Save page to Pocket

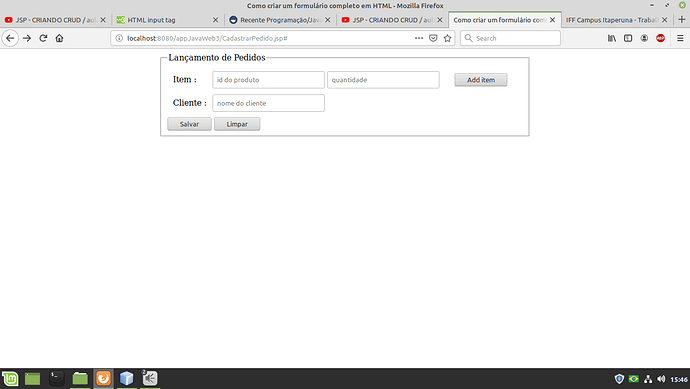click(x=433, y=38)
